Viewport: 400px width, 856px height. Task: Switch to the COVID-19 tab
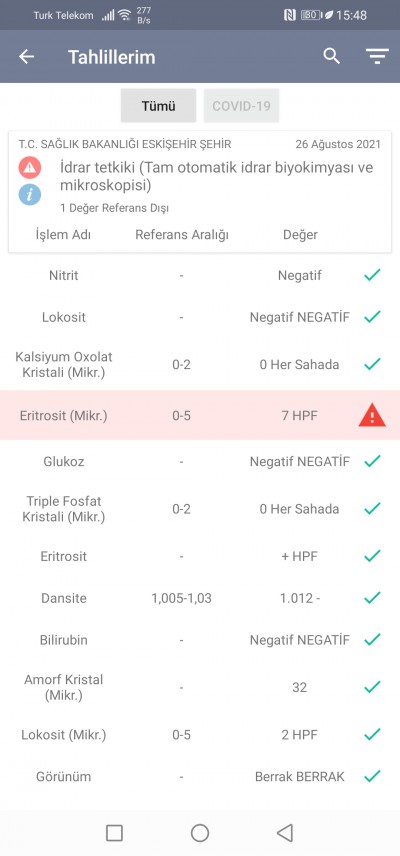point(241,105)
